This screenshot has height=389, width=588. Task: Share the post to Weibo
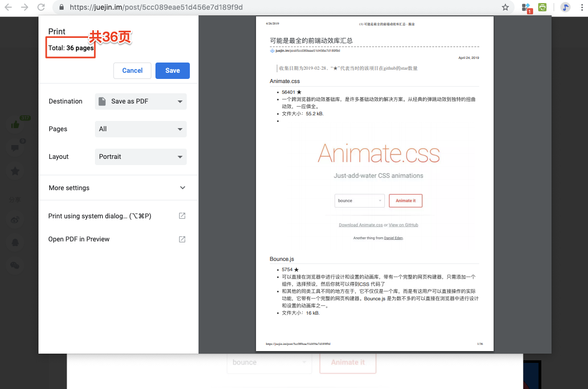15,219
